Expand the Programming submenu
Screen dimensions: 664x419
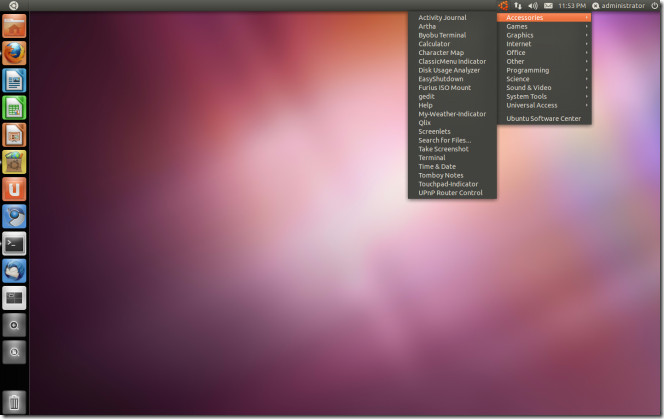coord(544,70)
